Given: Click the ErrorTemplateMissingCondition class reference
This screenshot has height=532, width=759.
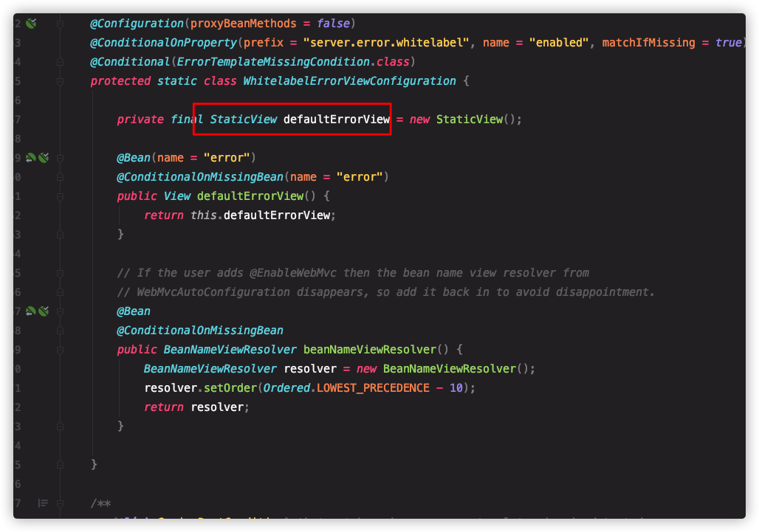Looking at the screenshot, I should (x=273, y=62).
